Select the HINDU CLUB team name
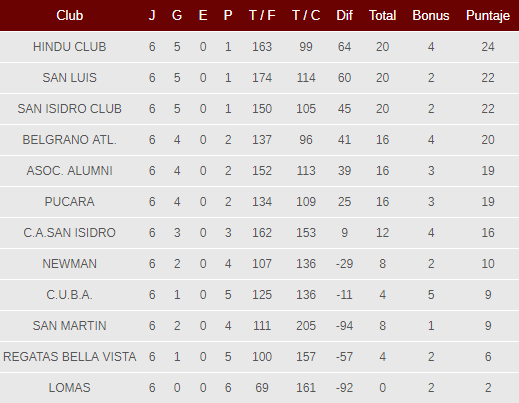 point(69,47)
